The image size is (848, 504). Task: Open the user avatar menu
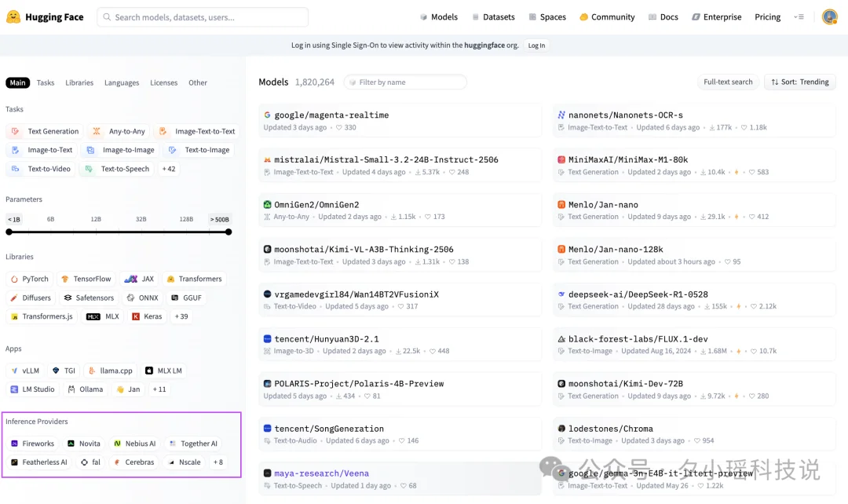pos(830,16)
